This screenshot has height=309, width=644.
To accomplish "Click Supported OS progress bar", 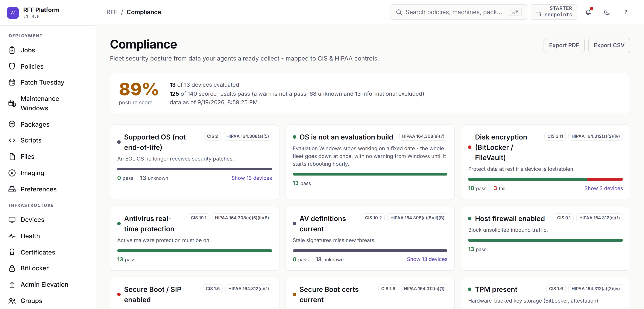I will tap(194, 169).
